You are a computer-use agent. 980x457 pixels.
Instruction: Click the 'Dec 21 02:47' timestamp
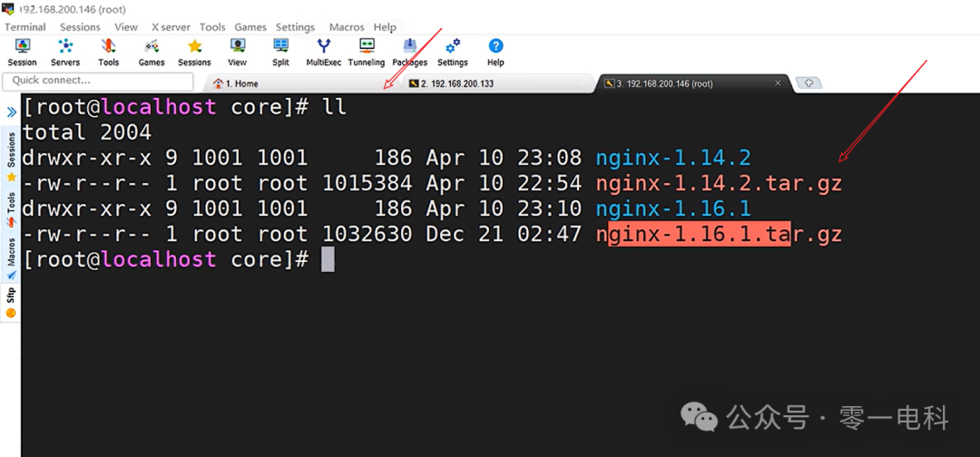coord(504,234)
